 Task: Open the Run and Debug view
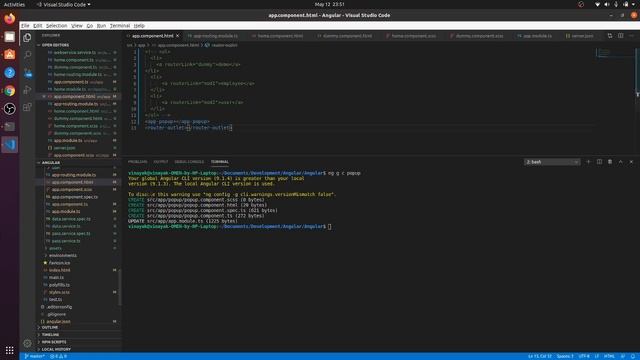coord(27,90)
